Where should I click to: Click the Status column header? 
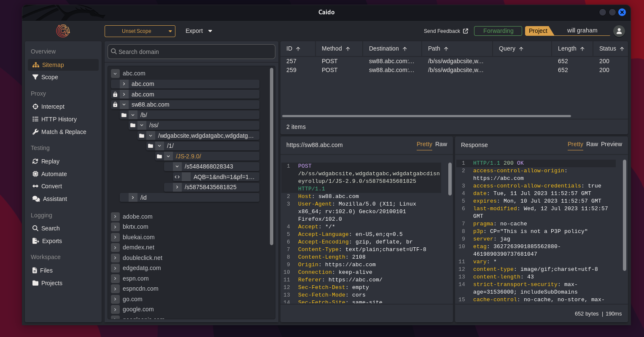coord(611,49)
